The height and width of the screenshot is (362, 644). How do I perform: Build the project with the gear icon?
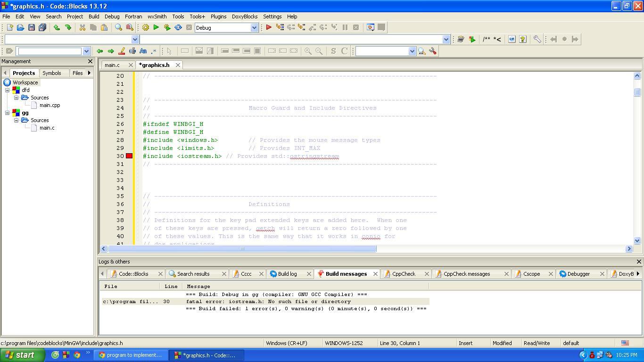click(145, 27)
